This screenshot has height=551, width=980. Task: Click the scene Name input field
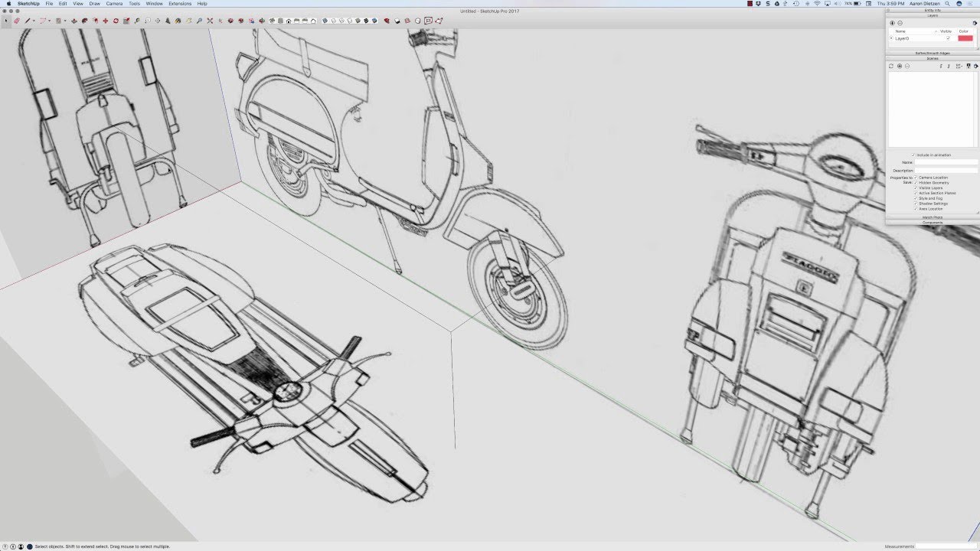pyautogui.click(x=945, y=162)
